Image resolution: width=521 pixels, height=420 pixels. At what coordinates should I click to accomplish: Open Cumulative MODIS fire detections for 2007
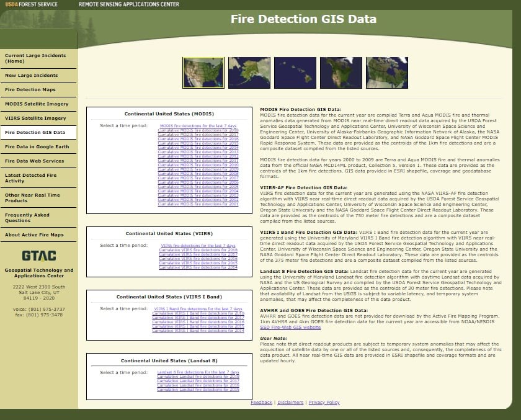(x=198, y=178)
